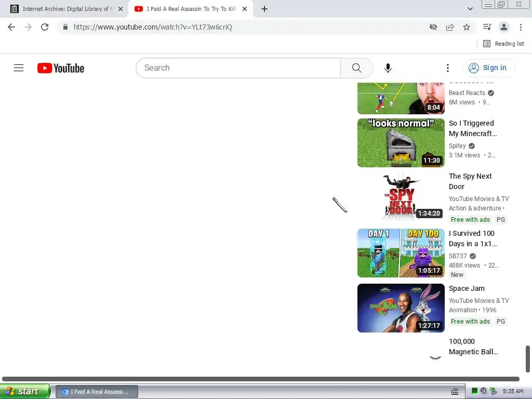Click Free with ads badge on Space Jam
This screenshot has height=399, width=532.
point(470,321)
